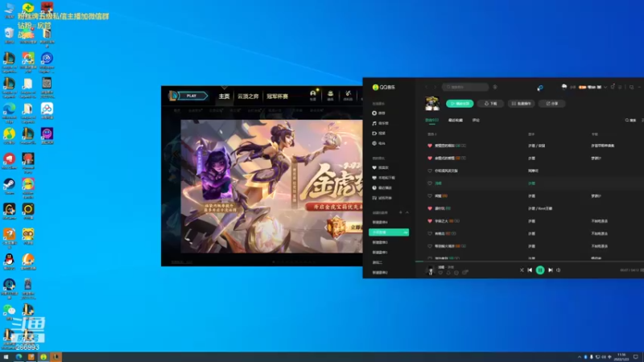Open the now-playing song cover
Viewport: 644px width, 362px height.
tap(430, 269)
